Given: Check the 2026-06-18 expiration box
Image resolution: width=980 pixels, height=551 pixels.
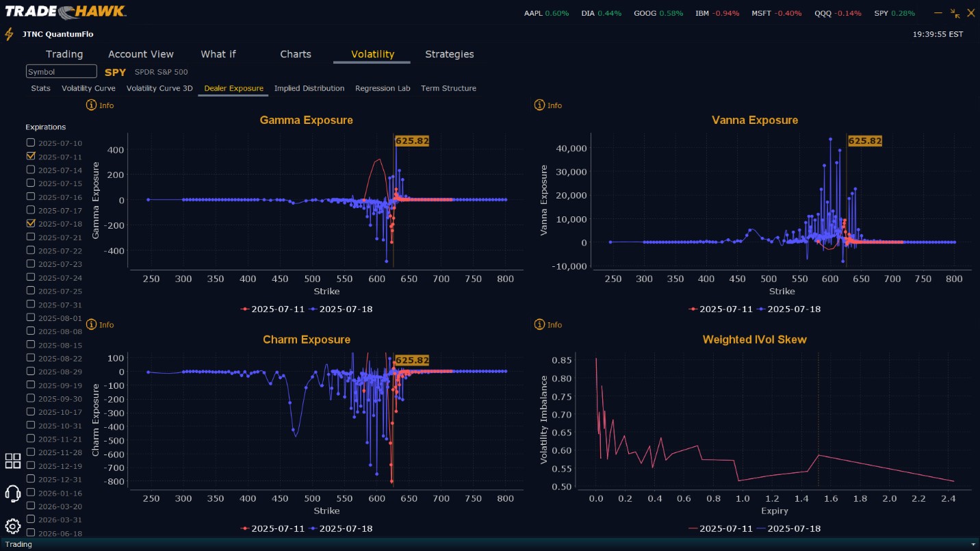Looking at the screenshot, I should point(31,533).
